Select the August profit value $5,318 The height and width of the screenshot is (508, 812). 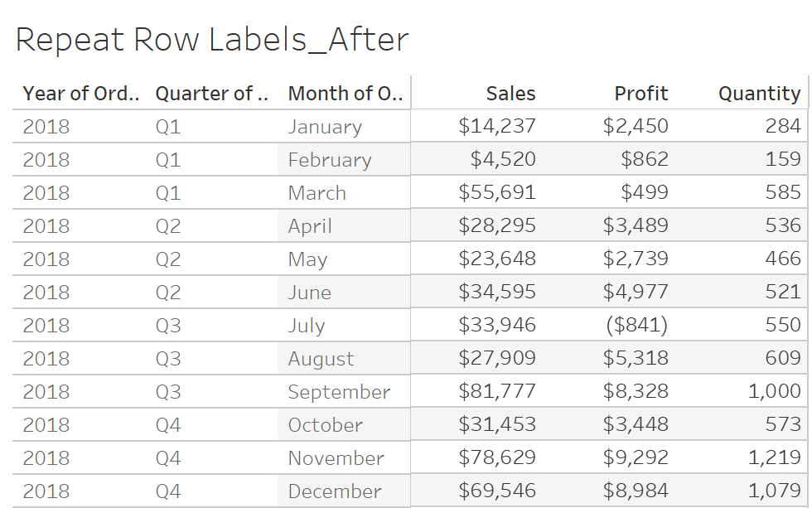click(636, 358)
